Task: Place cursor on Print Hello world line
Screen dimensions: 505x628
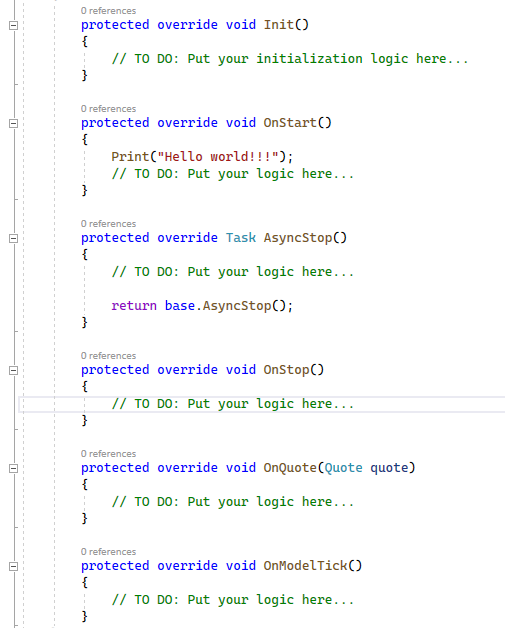Action: pos(202,157)
